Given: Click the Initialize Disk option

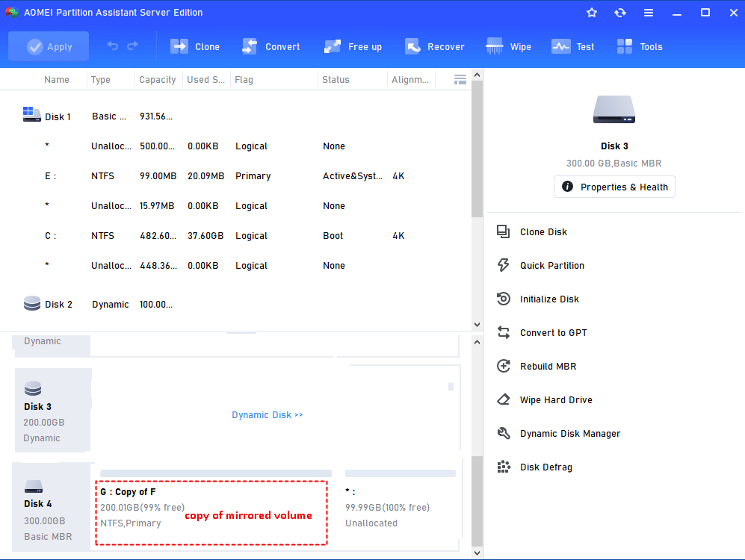Looking at the screenshot, I should [538, 299].
